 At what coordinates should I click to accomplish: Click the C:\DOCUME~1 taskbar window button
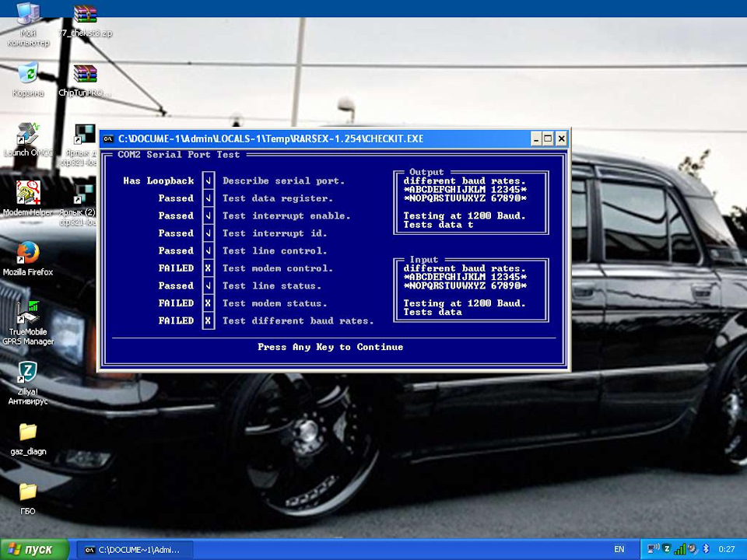click(x=134, y=549)
